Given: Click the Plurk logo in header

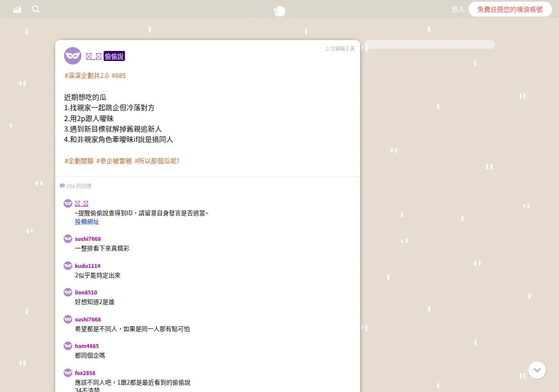Looking at the screenshot, I should tap(279, 11).
